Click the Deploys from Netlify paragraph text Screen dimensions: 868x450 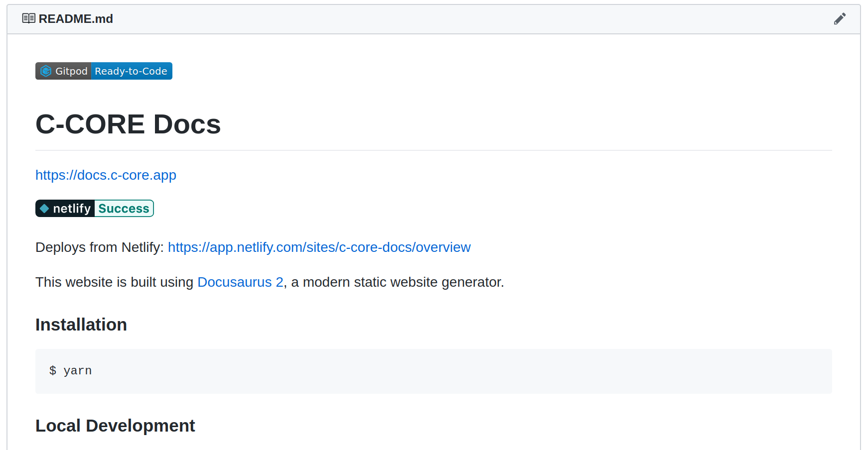(101, 247)
